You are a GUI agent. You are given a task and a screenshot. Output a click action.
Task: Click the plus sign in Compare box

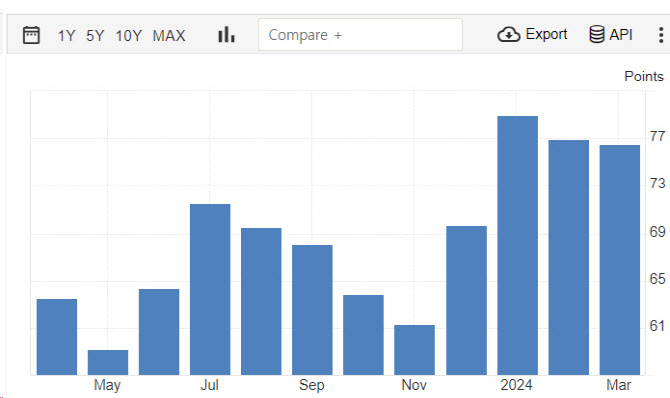[338, 35]
